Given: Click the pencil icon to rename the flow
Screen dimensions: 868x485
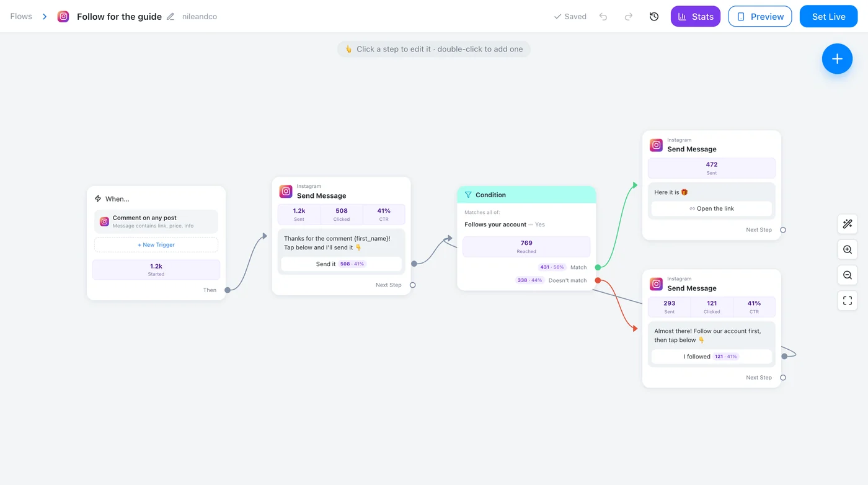Looking at the screenshot, I should tap(170, 17).
